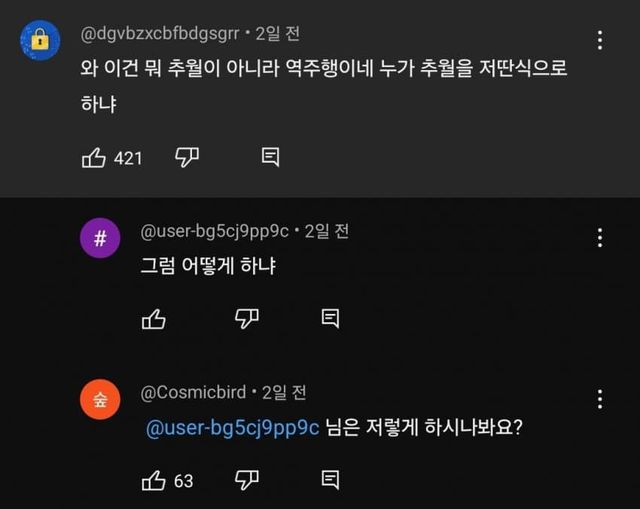
Task: Open more options for @dgvbzxcbfbdgsgrr comment
Action: point(599,41)
